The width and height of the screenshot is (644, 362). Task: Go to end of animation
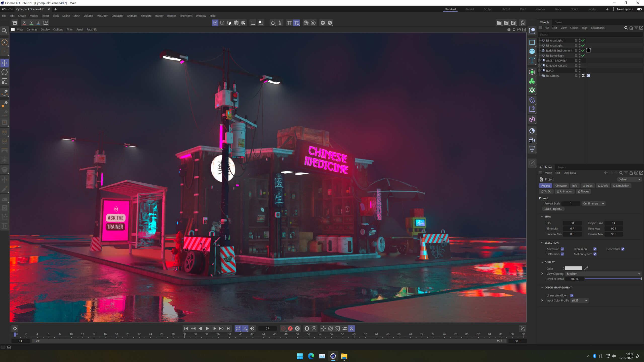tap(228, 329)
